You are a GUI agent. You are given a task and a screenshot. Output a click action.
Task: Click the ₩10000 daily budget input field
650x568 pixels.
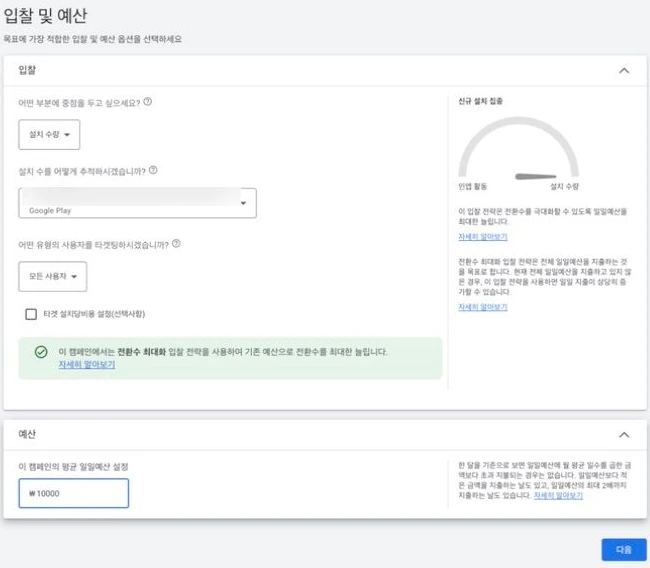pos(74,493)
